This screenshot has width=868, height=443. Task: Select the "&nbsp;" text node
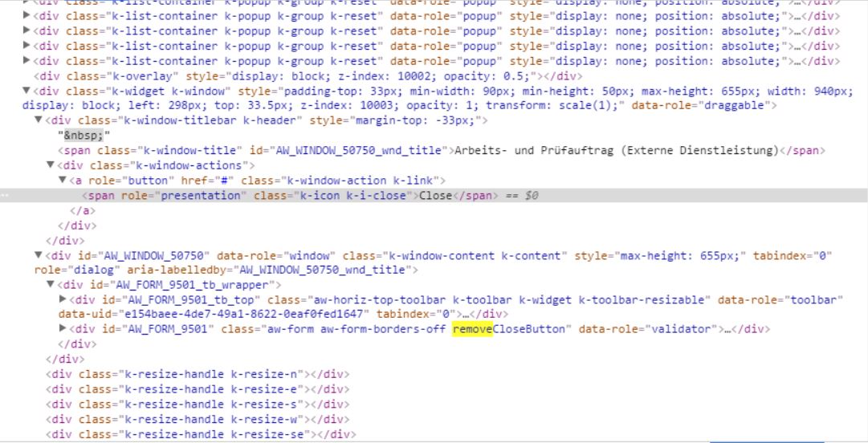click(84, 135)
